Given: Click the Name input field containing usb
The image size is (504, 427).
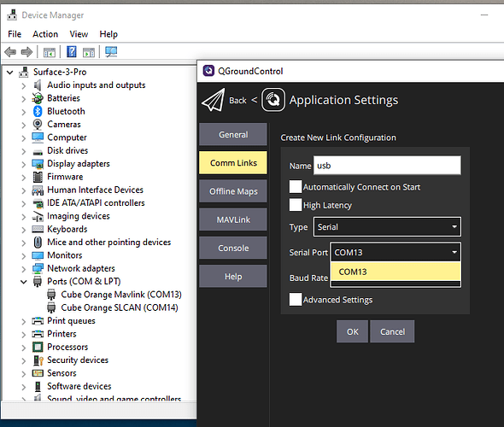Looking at the screenshot, I should 387,166.
